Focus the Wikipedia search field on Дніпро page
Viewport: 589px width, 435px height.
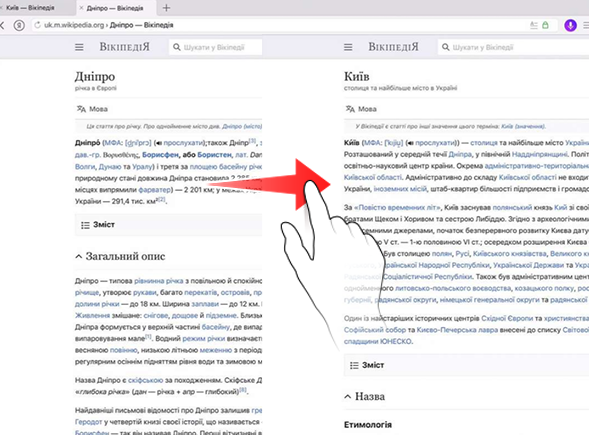(215, 47)
